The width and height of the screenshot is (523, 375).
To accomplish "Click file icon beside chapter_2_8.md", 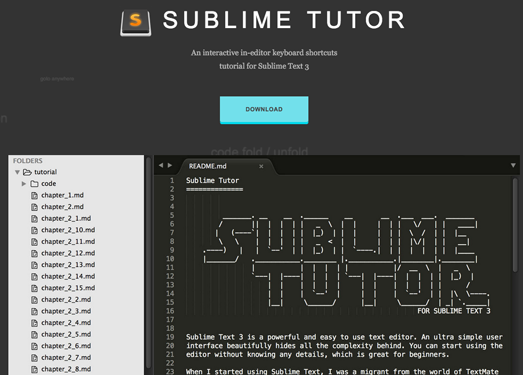I will [34, 370].
